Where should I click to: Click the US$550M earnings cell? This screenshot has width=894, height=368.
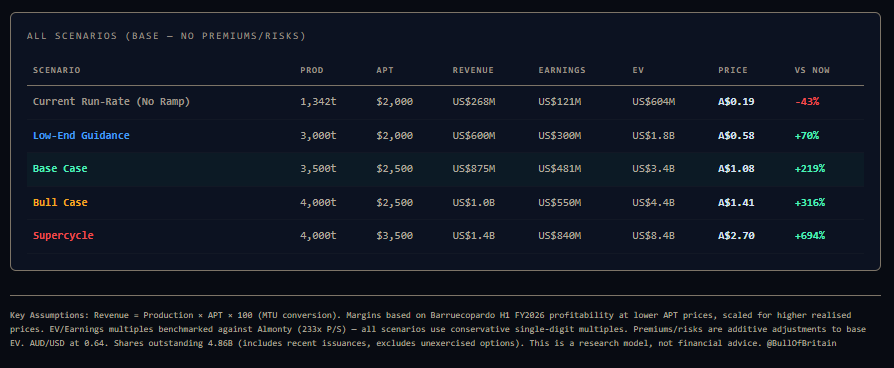(x=560, y=202)
